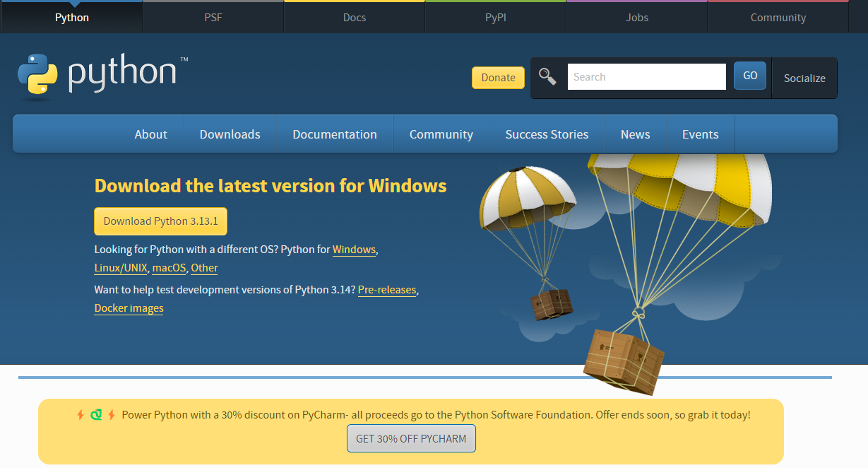Open the Pre-releases link

point(387,290)
